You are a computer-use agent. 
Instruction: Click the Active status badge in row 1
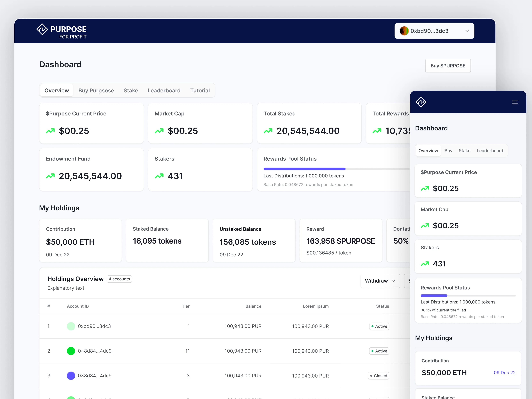379,326
